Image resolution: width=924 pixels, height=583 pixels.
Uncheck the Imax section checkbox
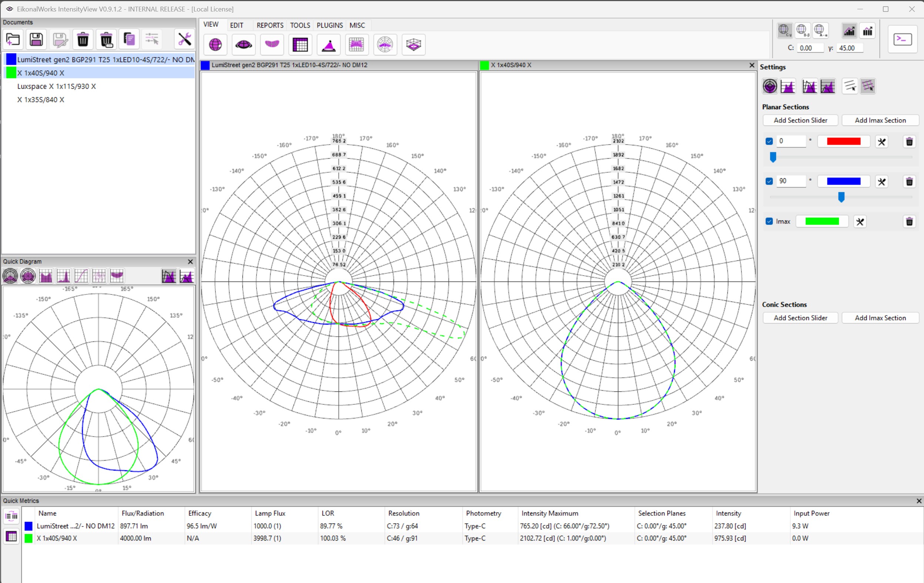(x=769, y=221)
